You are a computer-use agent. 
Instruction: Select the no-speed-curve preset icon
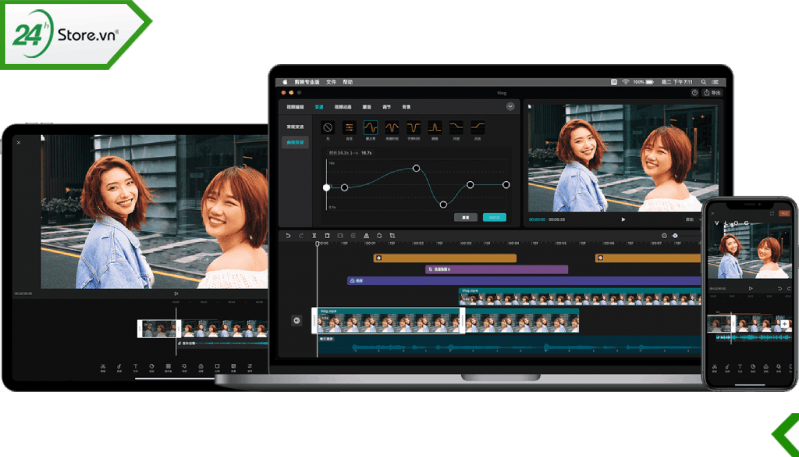[328, 127]
